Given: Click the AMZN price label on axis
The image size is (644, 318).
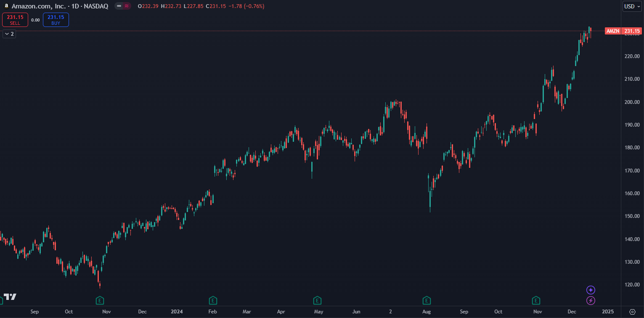Looking at the screenshot, I should click(612, 31).
